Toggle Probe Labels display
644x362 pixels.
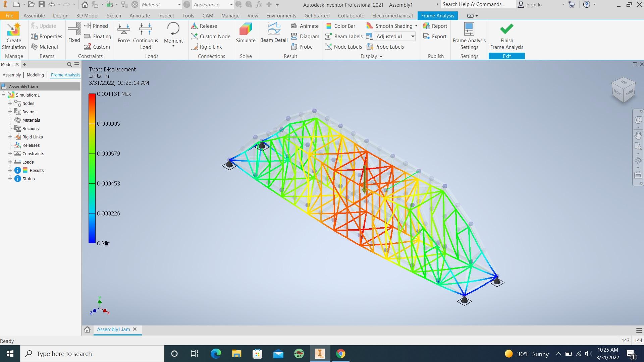pos(385,47)
